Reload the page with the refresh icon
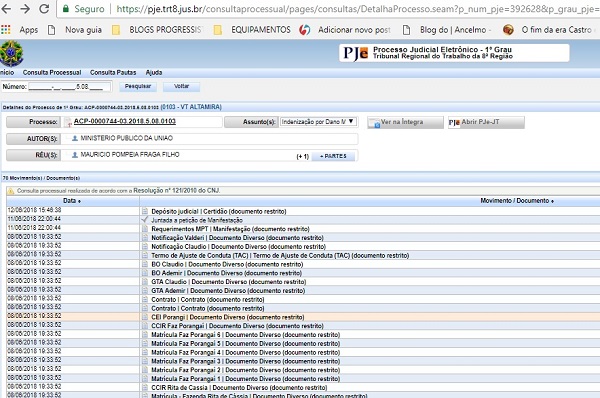The image size is (600, 398). (x=44, y=8)
